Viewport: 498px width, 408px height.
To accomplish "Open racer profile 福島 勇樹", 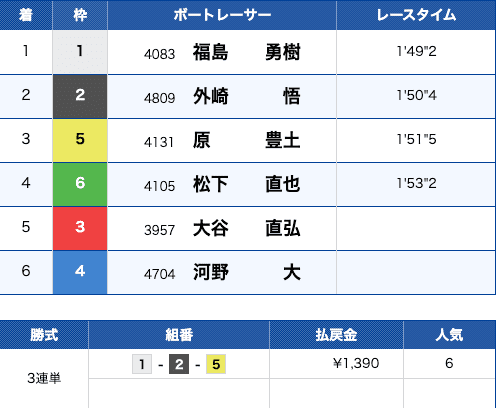I will (x=247, y=52).
